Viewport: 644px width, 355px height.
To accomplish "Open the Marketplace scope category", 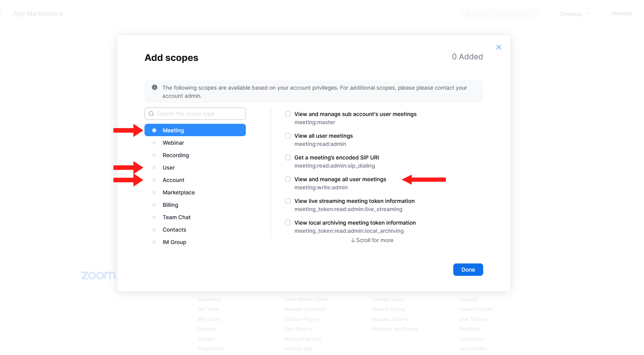I will (x=195, y=192).
